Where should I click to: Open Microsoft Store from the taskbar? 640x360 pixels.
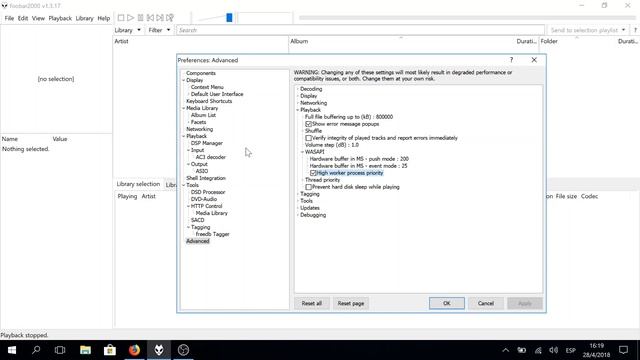click(110, 350)
